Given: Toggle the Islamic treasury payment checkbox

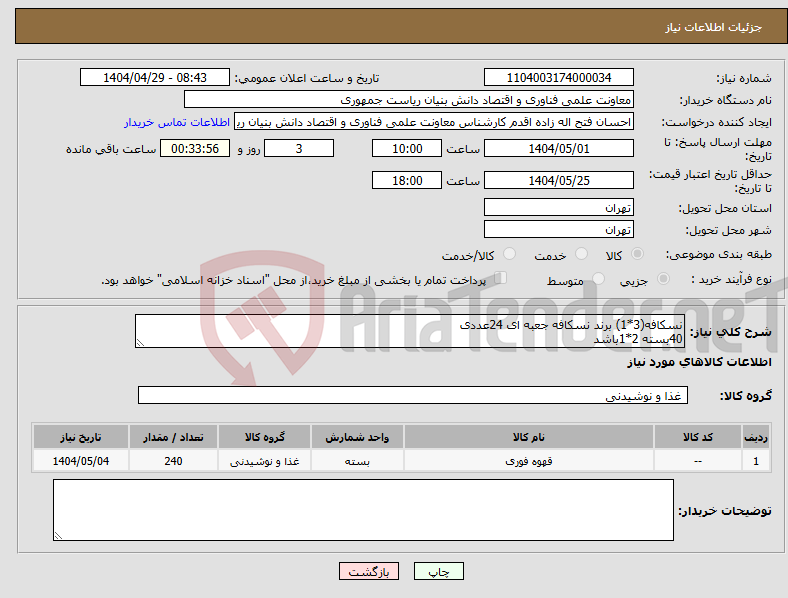Looking at the screenshot, I should tap(501, 278).
